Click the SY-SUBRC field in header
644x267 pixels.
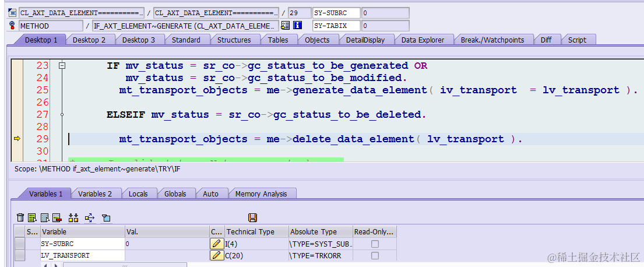[336, 13]
